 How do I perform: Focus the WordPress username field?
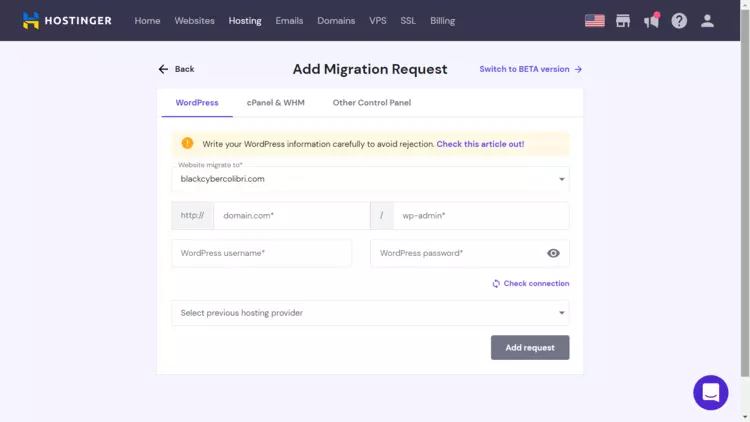coord(261,253)
